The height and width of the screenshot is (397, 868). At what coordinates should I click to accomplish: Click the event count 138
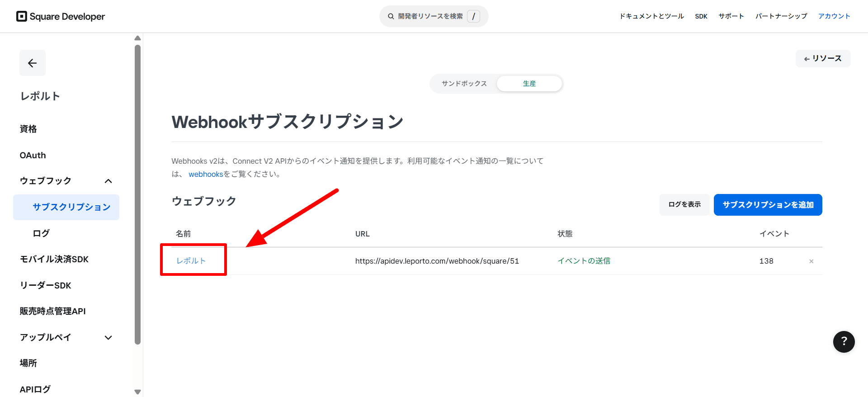click(x=766, y=261)
